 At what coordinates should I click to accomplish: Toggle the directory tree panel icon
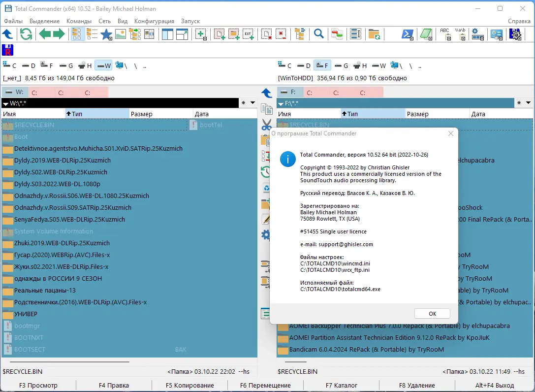pyautogui.click(x=301, y=34)
